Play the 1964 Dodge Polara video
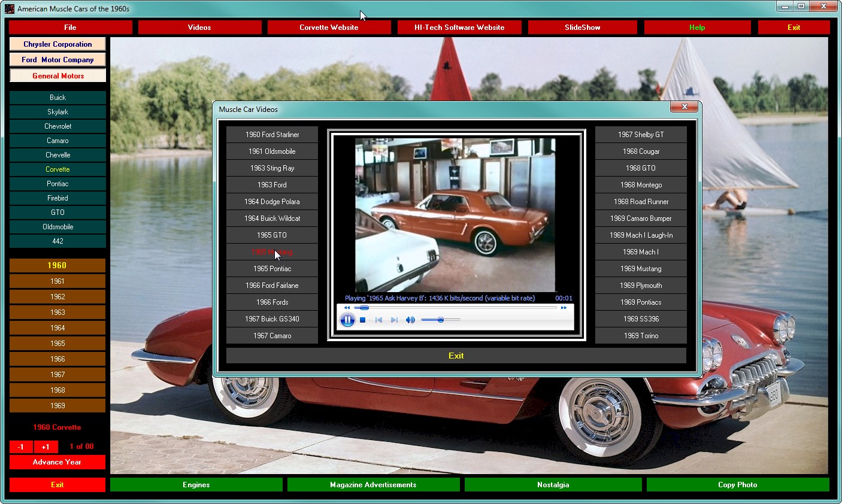842x504 pixels. click(272, 202)
